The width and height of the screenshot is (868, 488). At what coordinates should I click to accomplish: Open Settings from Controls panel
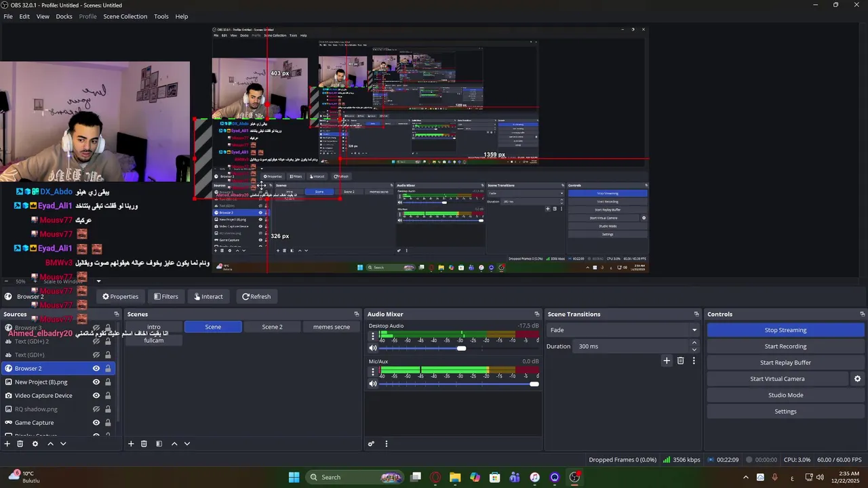[785, 411]
